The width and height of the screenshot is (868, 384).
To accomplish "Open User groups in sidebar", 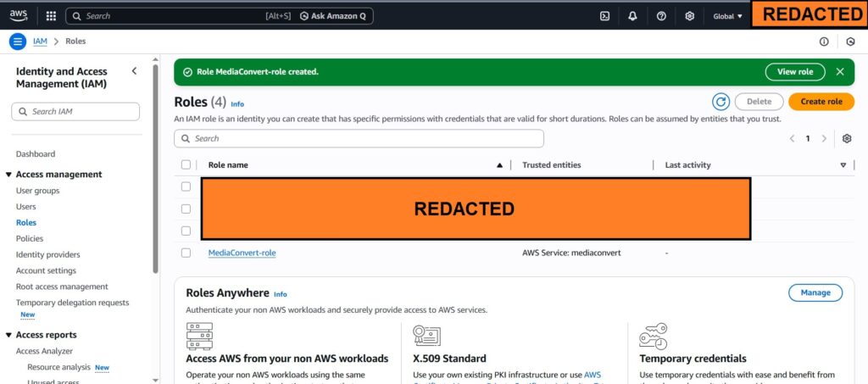I will pyautogui.click(x=38, y=191).
